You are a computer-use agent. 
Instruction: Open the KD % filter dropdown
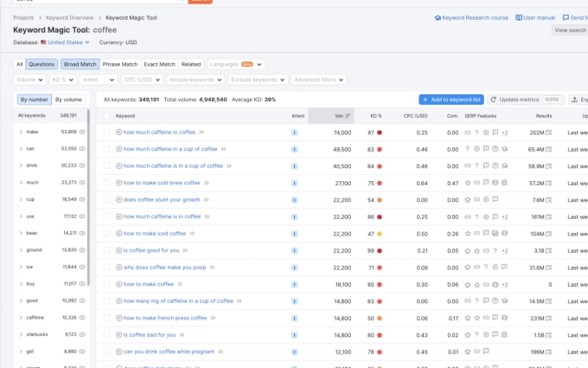[62, 80]
